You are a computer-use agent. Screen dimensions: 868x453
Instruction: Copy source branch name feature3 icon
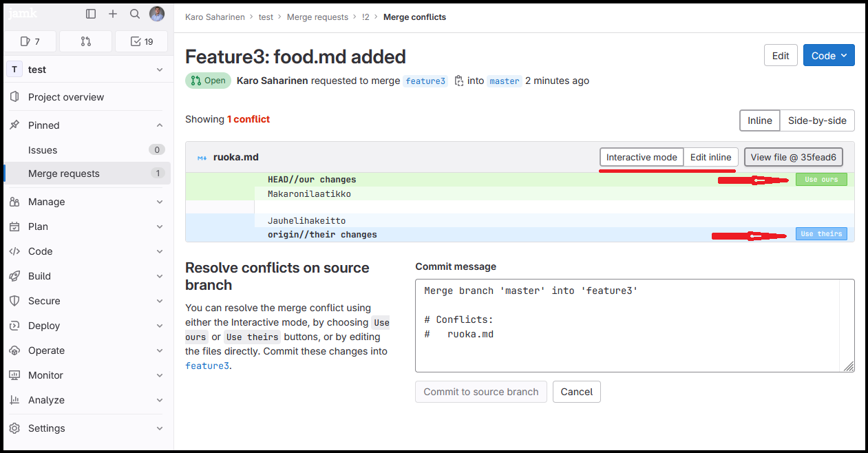tap(458, 81)
